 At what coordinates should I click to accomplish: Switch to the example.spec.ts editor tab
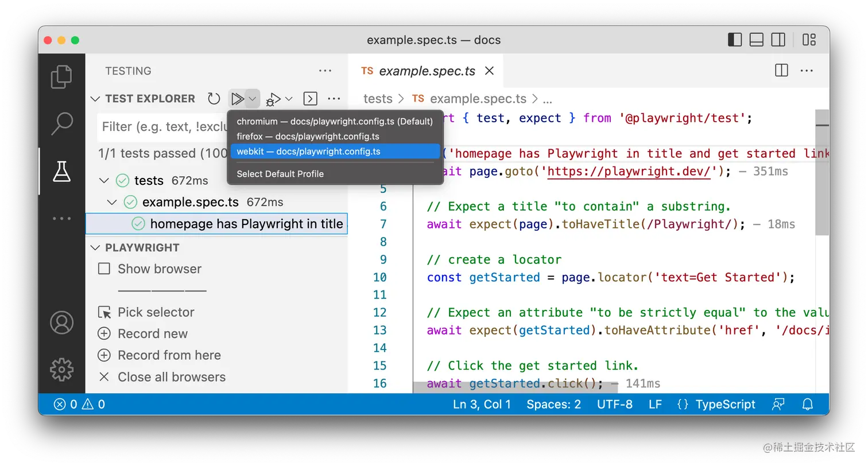(427, 71)
